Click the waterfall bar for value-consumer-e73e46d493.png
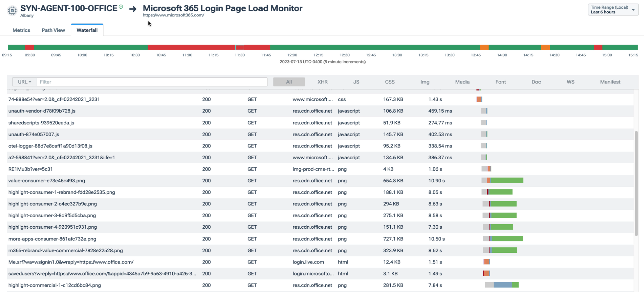 click(x=502, y=180)
